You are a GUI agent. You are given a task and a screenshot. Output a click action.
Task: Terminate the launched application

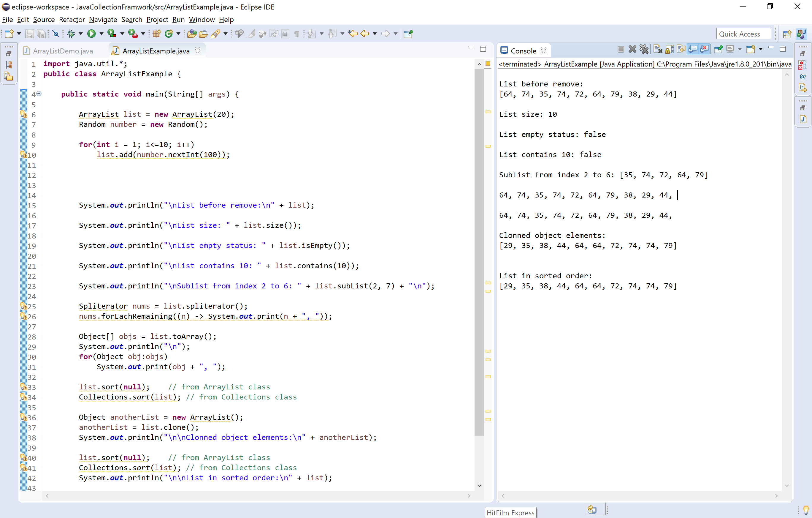coord(621,49)
